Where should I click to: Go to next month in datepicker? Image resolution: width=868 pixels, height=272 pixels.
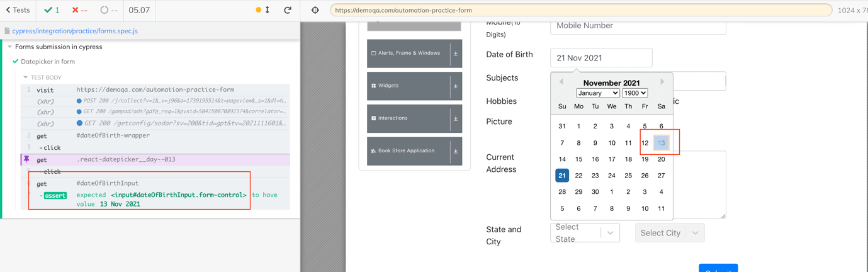click(x=662, y=82)
